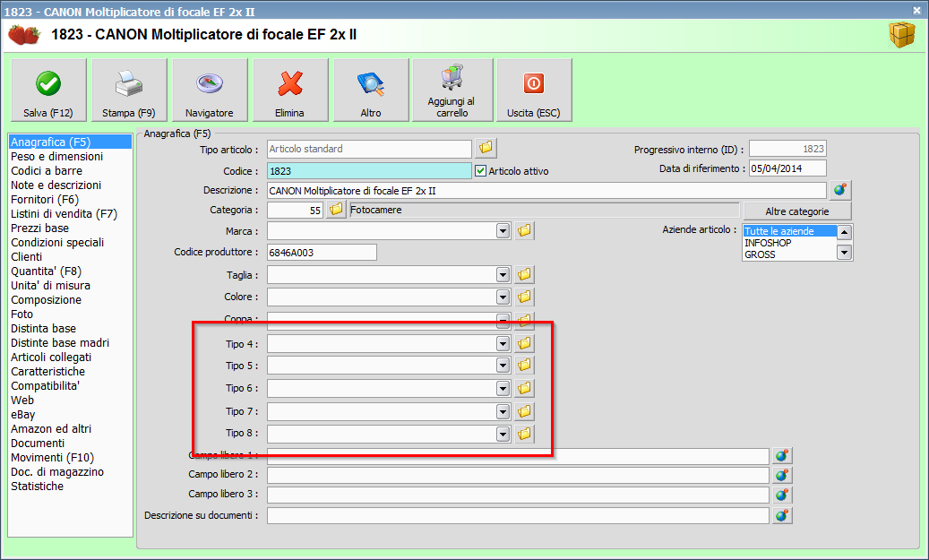Open folder icon beside Colore
Screen dimensions: 929x560
click(x=524, y=297)
